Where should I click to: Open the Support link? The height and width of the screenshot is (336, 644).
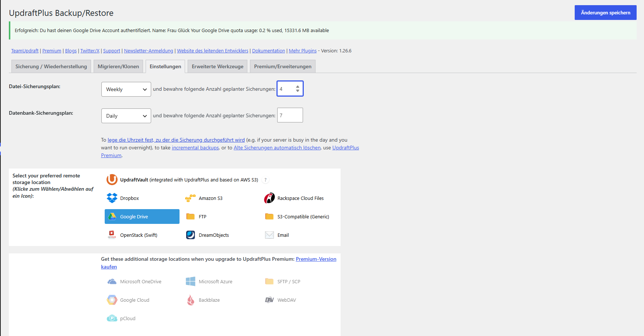tap(112, 51)
